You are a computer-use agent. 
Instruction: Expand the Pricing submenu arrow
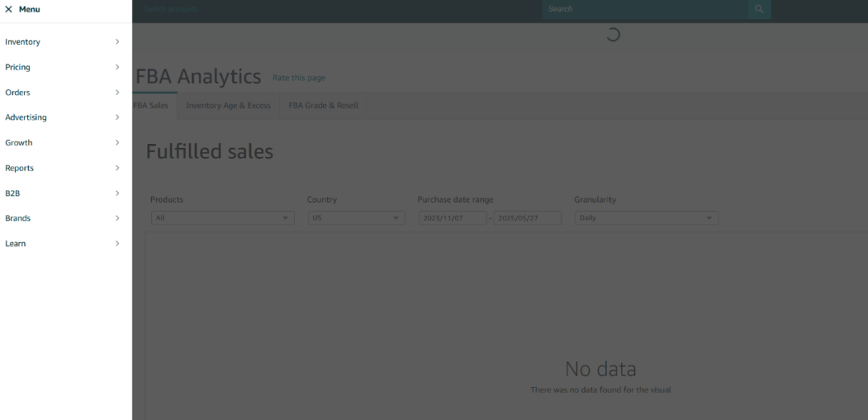(x=117, y=67)
